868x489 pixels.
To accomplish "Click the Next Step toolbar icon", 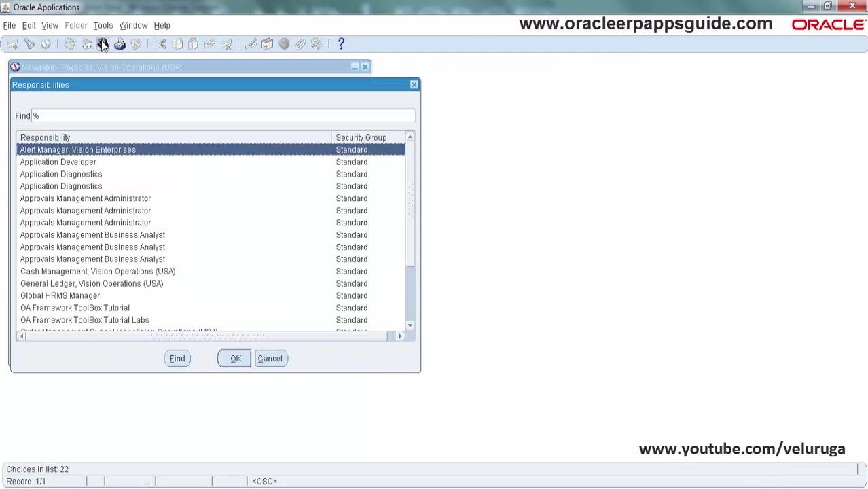I will pyautogui.click(x=86, y=44).
